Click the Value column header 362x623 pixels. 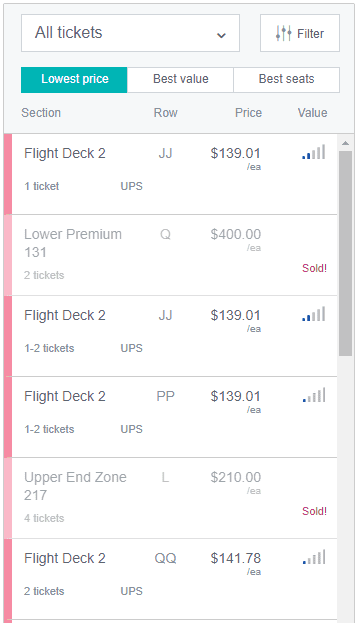click(x=313, y=113)
